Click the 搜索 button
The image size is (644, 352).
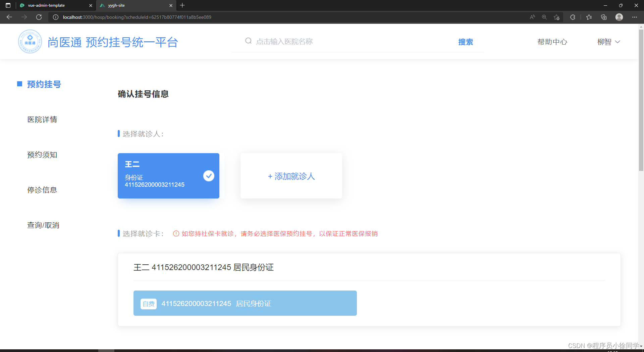click(x=466, y=42)
